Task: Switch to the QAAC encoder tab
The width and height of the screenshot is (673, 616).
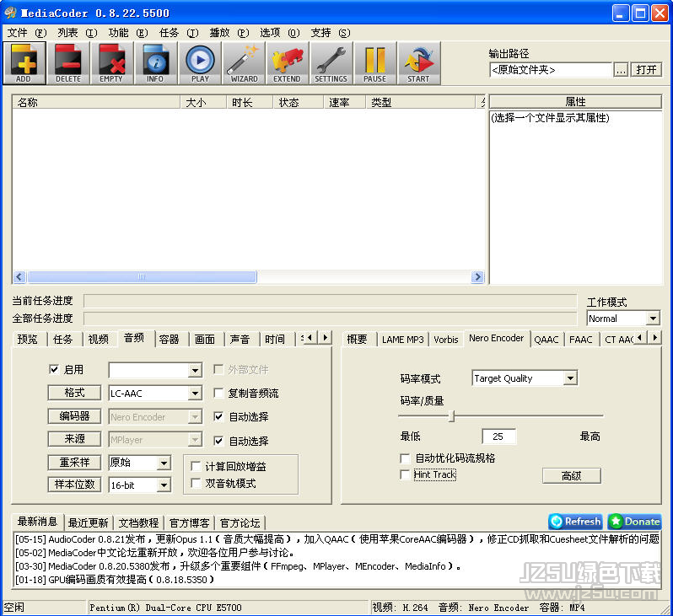Action: tap(546, 340)
